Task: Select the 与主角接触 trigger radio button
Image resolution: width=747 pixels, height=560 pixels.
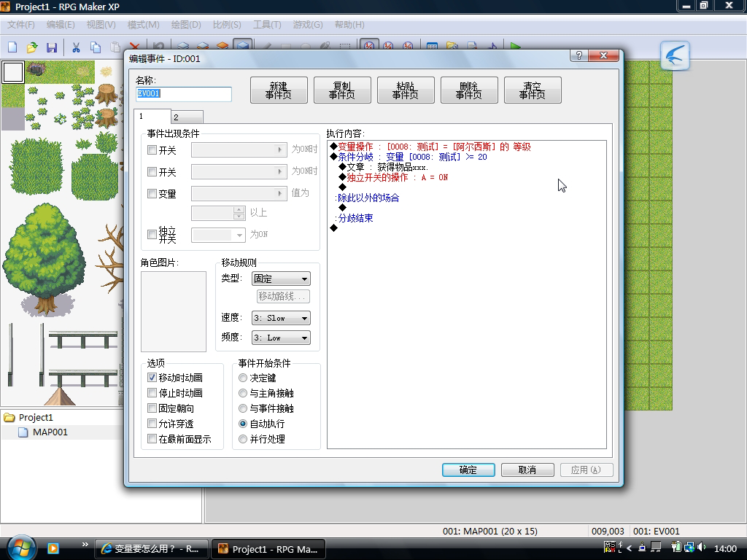Action: click(x=243, y=393)
